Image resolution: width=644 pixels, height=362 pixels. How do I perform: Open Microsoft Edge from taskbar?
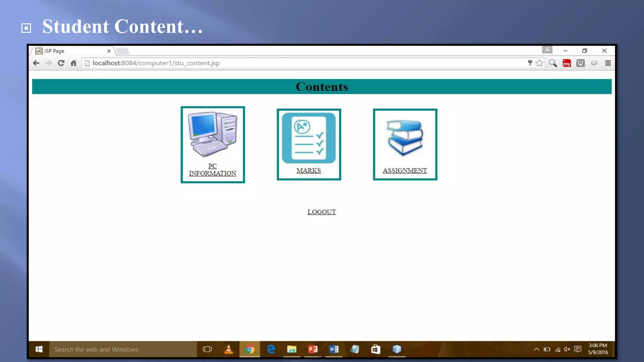coord(271,349)
